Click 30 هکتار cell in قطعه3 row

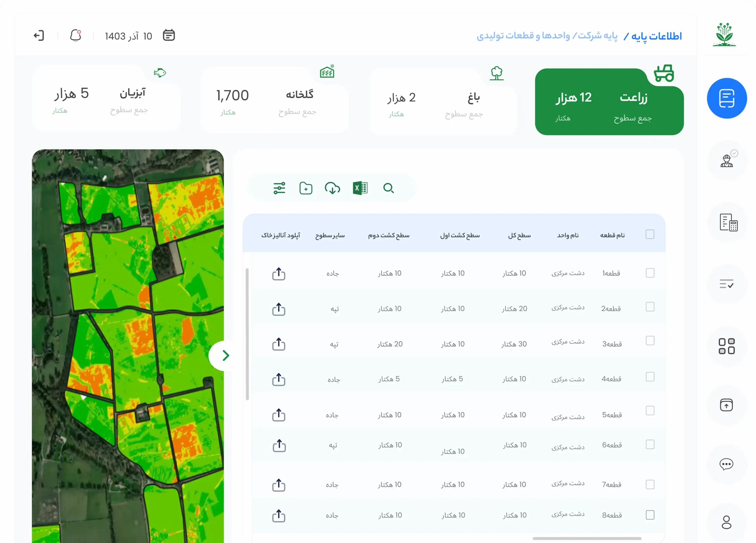click(514, 344)
